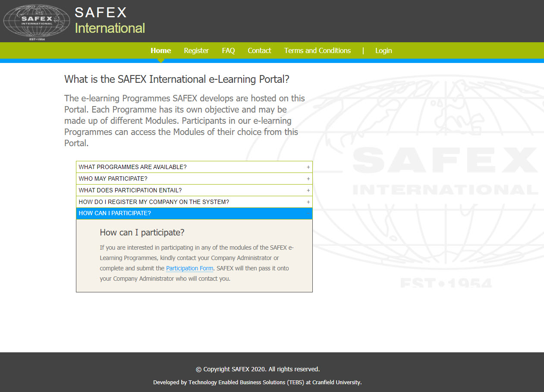This screenshot has width=544, height=392.
Task: Click the SAFEX globe logo in header
Action: coord(37,22)
